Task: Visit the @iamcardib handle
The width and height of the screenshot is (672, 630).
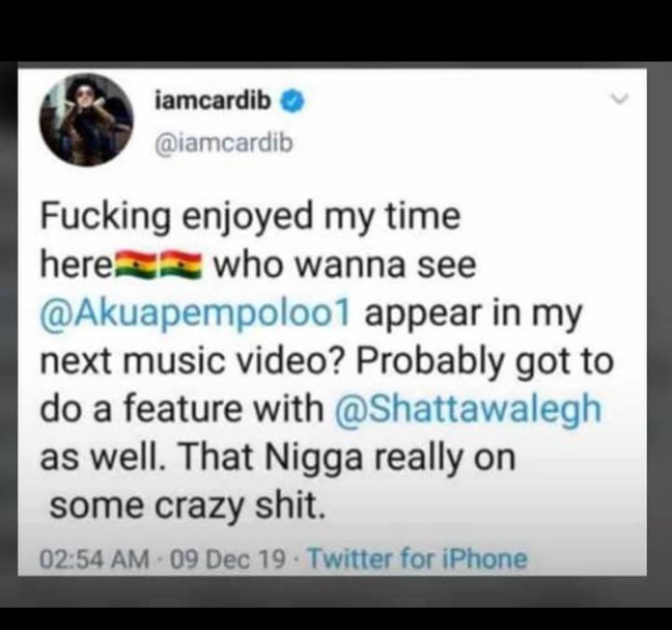Action: tap(223, 144)
